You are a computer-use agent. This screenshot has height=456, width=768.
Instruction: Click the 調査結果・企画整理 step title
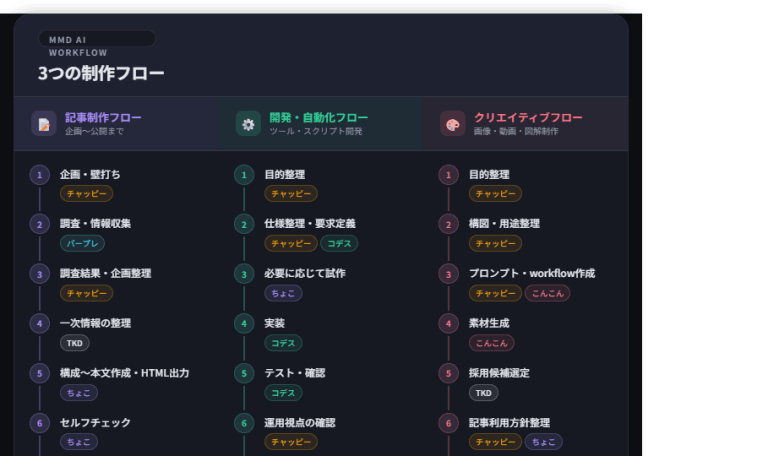click(x=105, y=273)
